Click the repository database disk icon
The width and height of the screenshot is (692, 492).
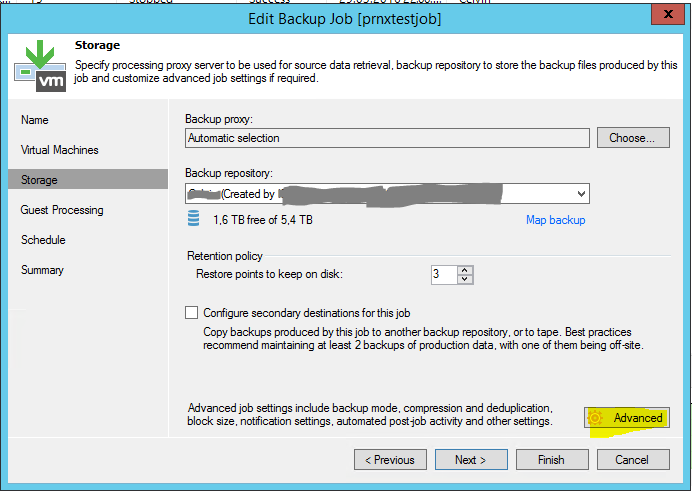coord(193,219)
